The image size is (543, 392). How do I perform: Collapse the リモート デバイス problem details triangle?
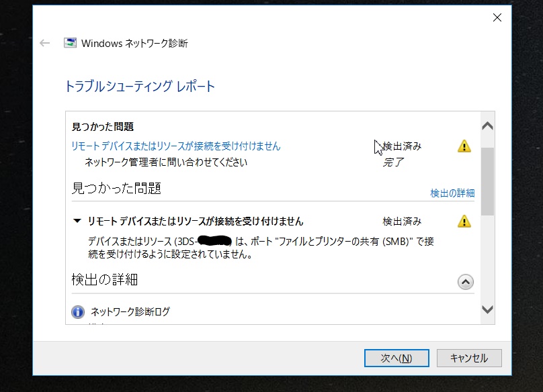[x=77, y=221]
